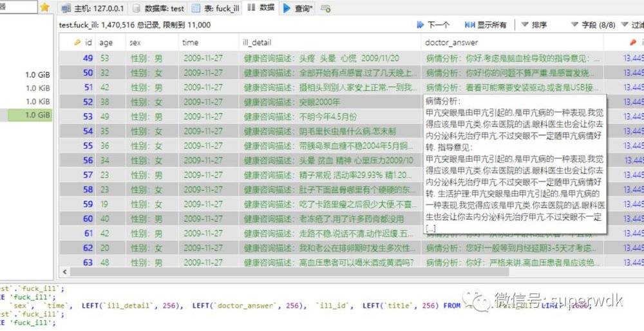The width and height of the screenshot is (644, 331).
Task: Open the 排序 dropdown
Action: 534,25
